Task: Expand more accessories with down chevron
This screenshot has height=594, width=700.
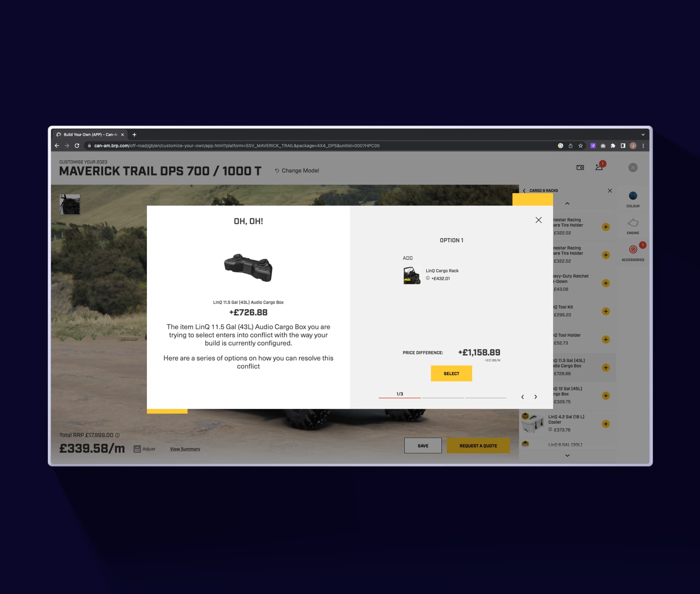Action: click(567, 455)
